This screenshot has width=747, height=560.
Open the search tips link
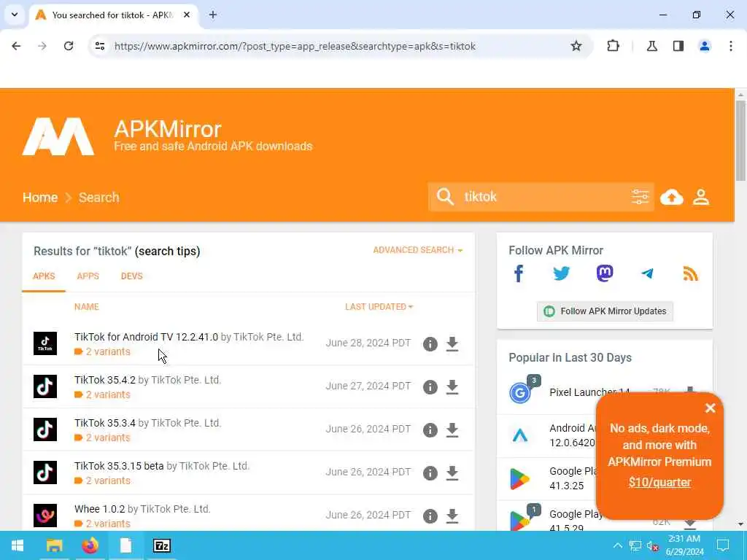167,252
